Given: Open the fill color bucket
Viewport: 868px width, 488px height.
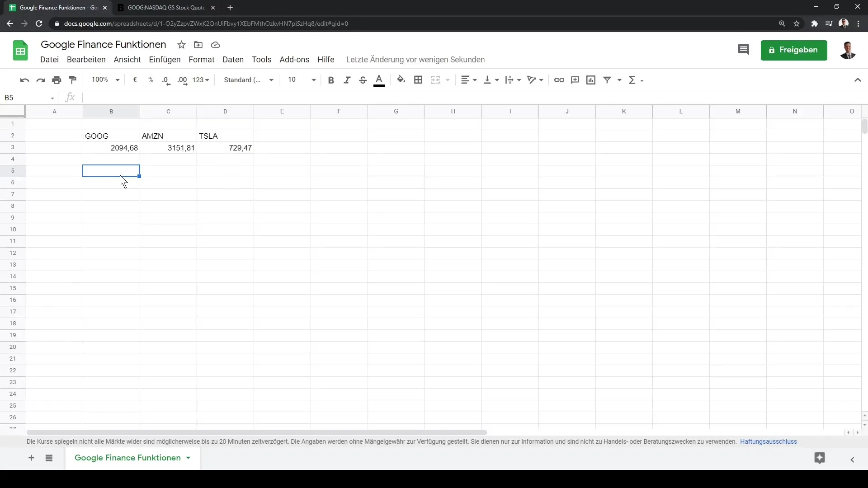Looking at the screenshot, I should 401,80.
